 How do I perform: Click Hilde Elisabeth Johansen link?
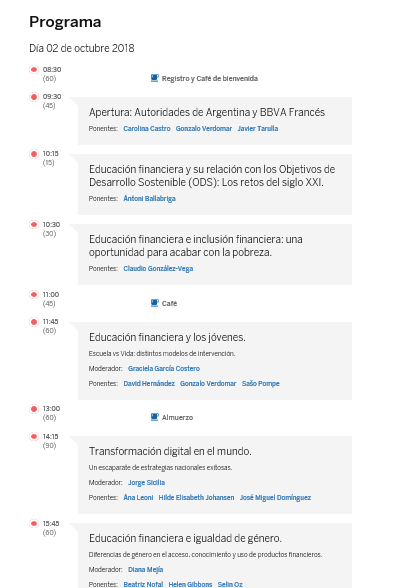(x=196, y=498)
